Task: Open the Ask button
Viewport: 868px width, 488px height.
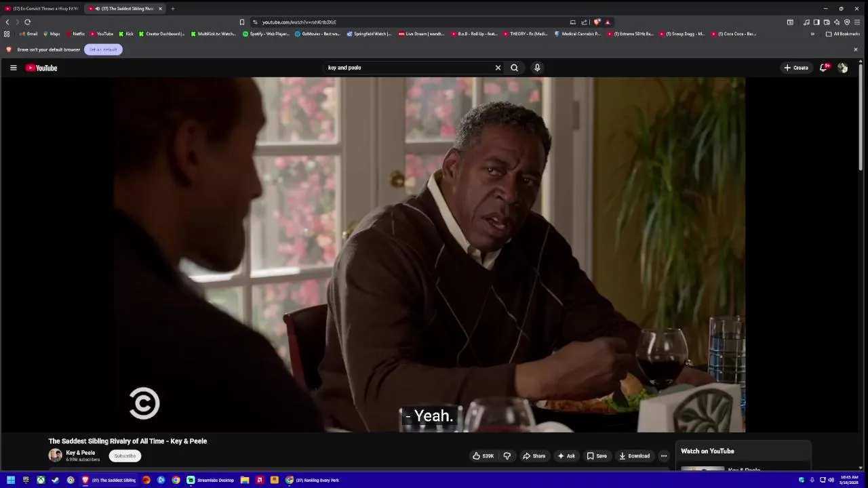Action: coord(566,456)
